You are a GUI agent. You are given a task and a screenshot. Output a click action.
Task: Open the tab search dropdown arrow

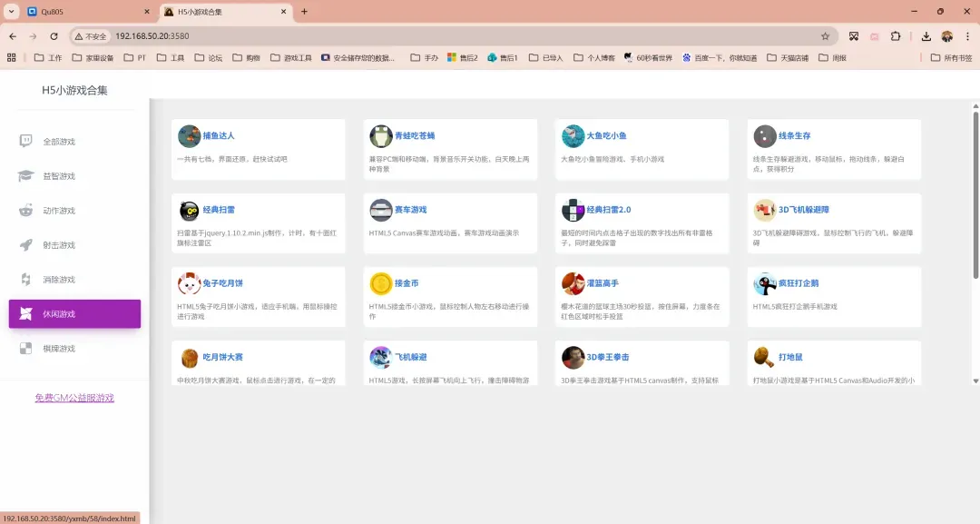[11, 12]
